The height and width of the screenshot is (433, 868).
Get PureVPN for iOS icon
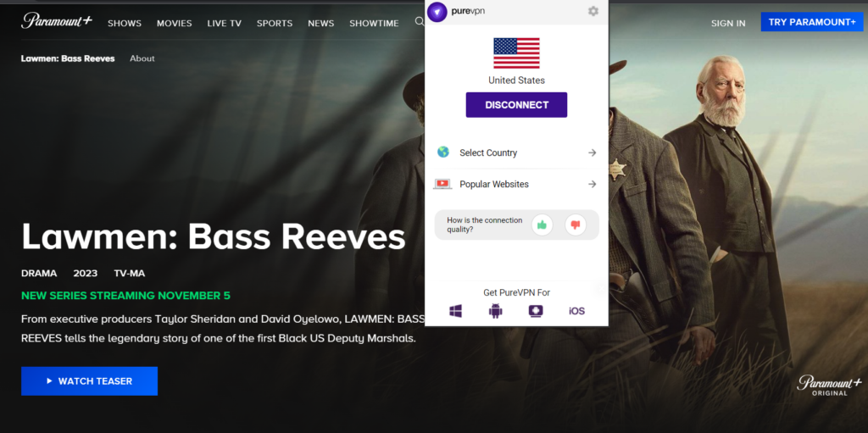tap(576, 311)
